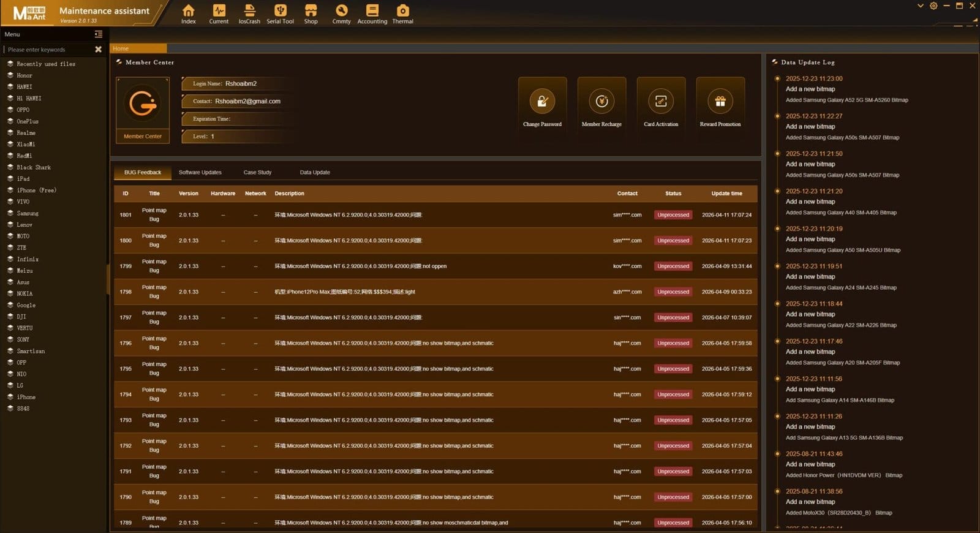
Task: Clear the keyword search with the X
Action: [x=98, y=49]
